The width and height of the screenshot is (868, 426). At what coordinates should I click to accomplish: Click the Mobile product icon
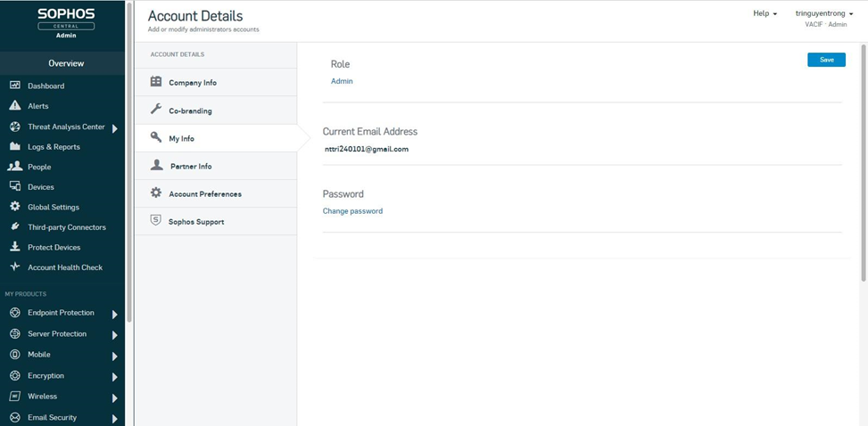[x=15, y=355]
